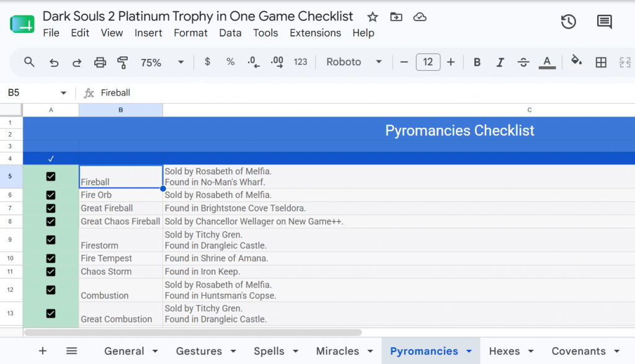Click the merge cells icon
The height and width of the screenshot is (364, 635).
pyautogui.click(x=625, y=63)
